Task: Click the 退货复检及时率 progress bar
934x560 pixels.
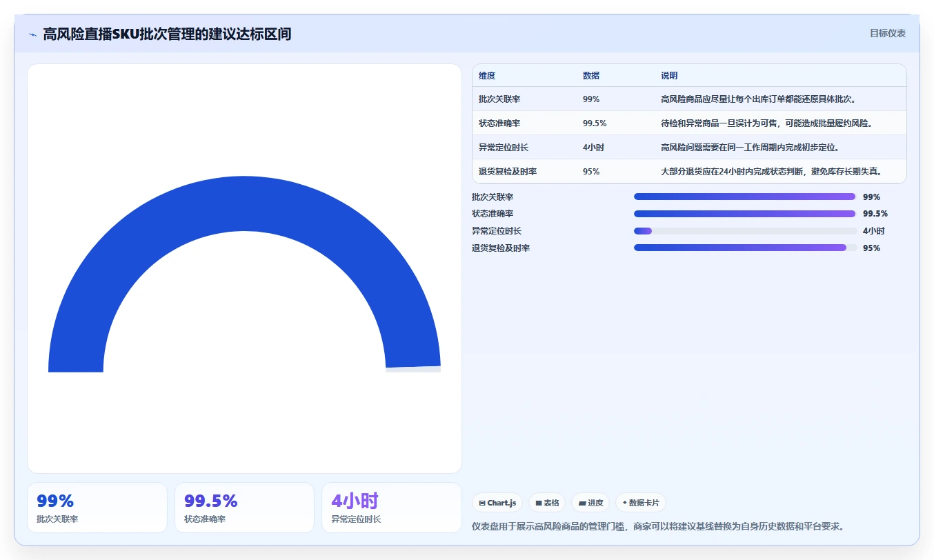Action: (745, 248)
